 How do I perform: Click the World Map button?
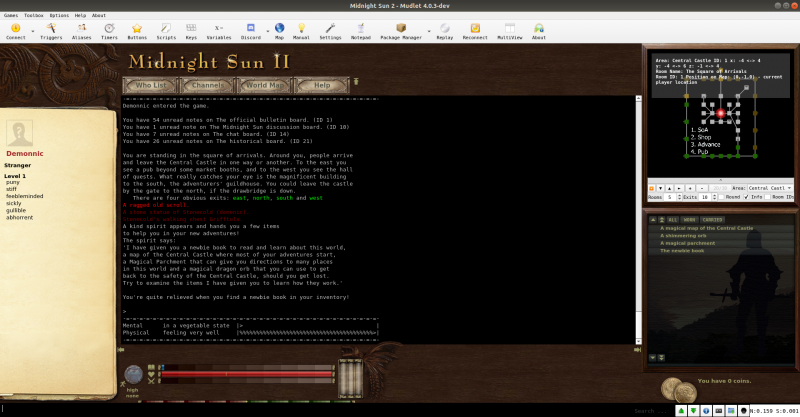[265, 85]
